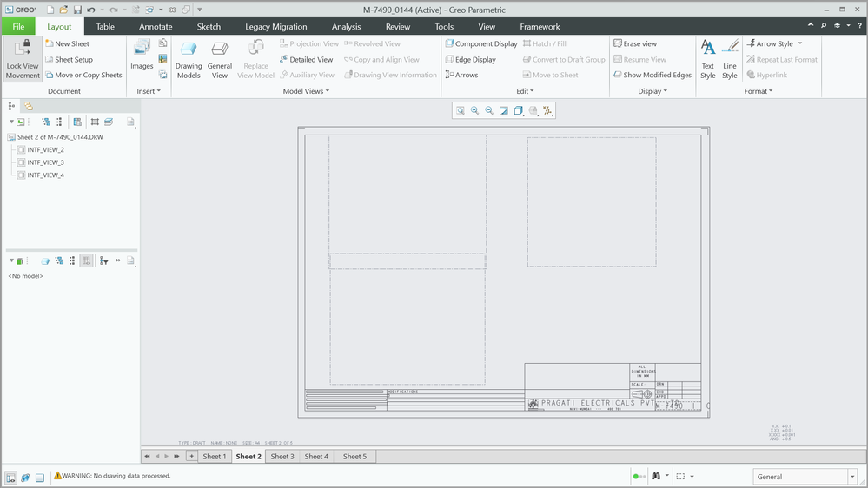Toggle the INTF_VIEW_2 tree item checkbox

pos(21,150)
